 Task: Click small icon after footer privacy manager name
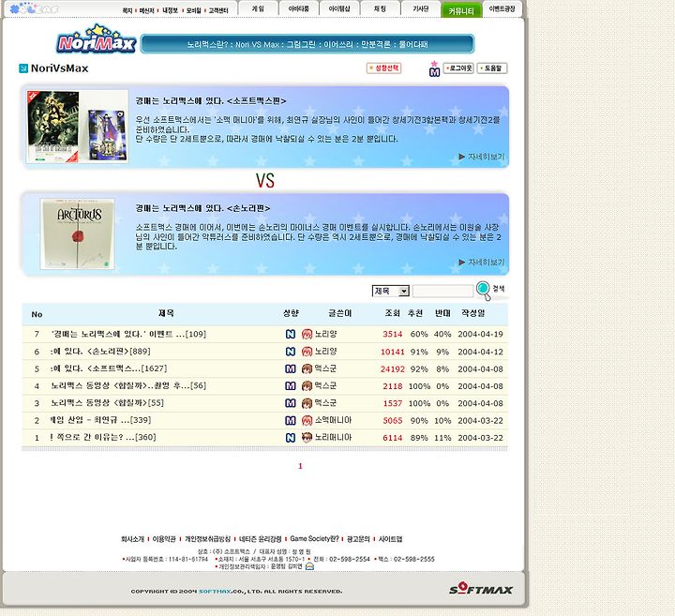[x=309, y=566]
